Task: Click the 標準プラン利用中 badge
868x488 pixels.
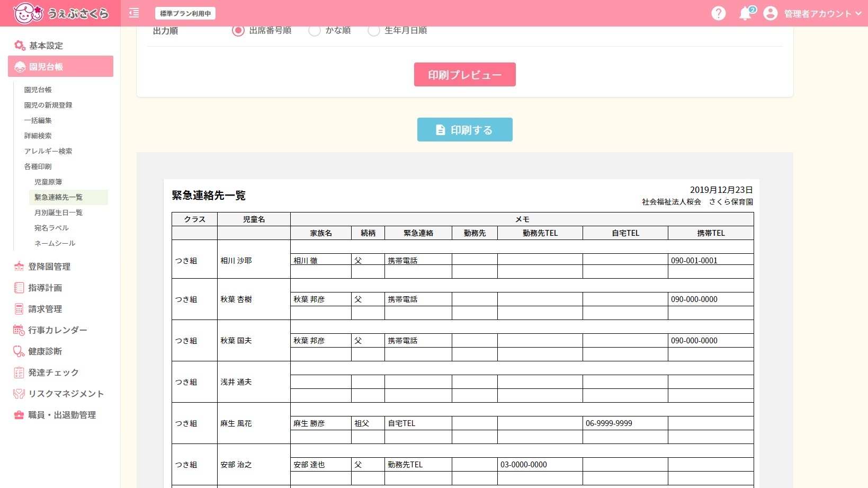Action: coord(185,13)
